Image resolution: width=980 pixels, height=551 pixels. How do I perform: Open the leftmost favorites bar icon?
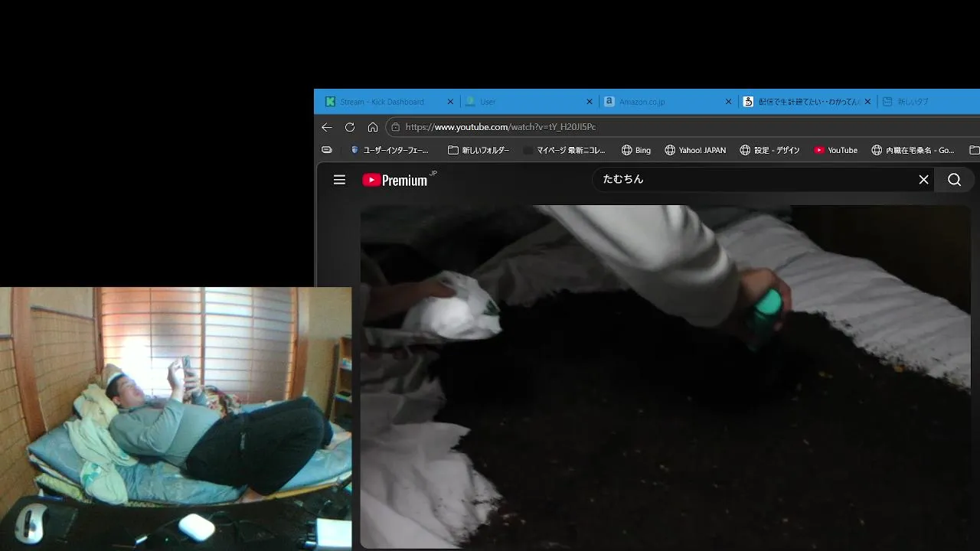tap(327, 150)
